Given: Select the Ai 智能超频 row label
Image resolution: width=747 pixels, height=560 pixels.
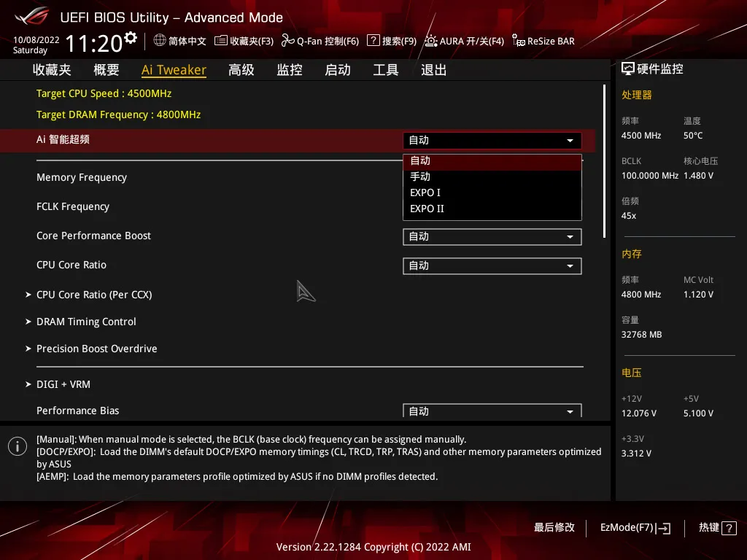Looking at the screenshot, I should coord(63,139).
